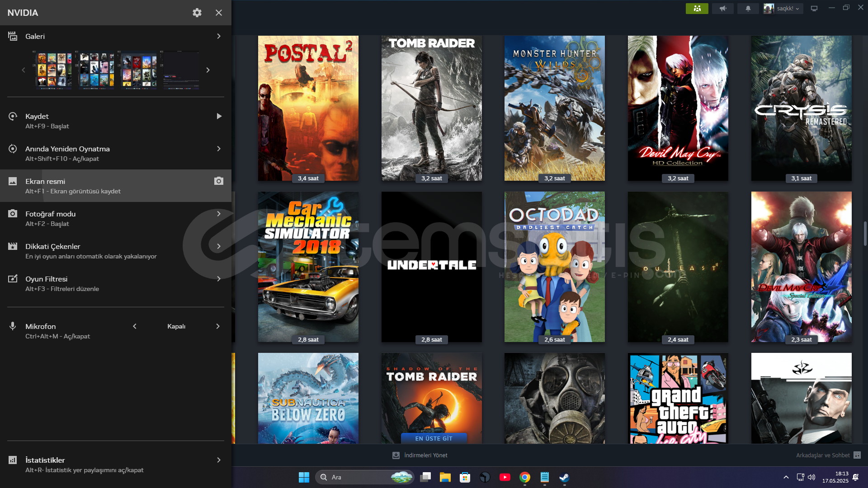
Task: Expand Anında Yeniden Oynatma options
Action: 219,149
